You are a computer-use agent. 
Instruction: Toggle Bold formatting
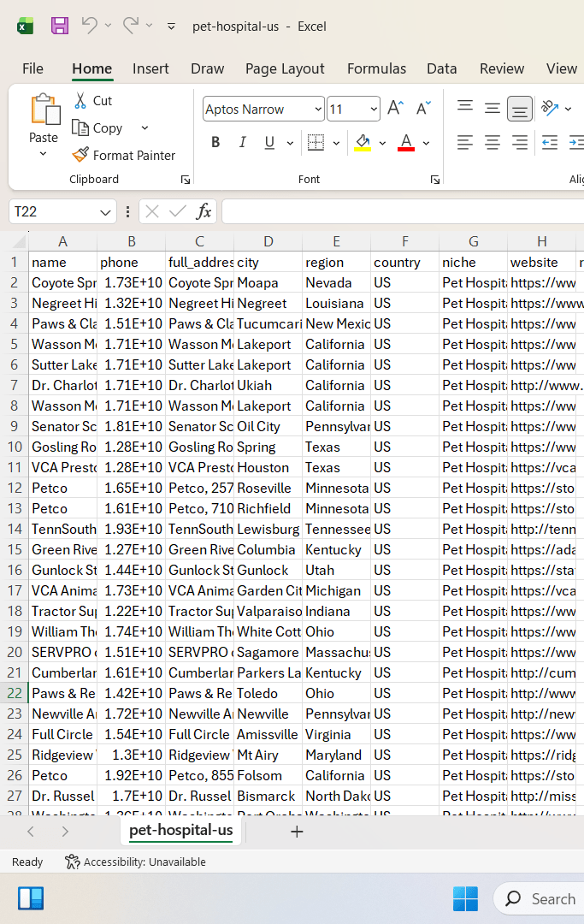tap(215, 143)
